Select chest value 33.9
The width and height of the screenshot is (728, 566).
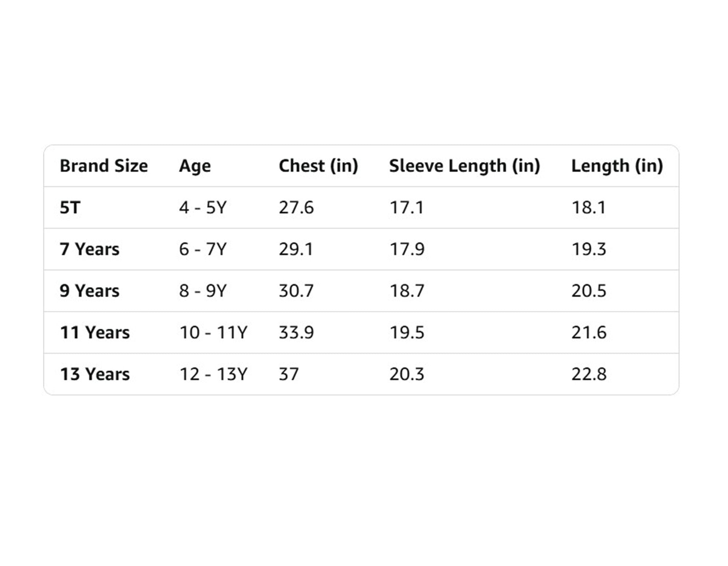[x=296, y=332]
